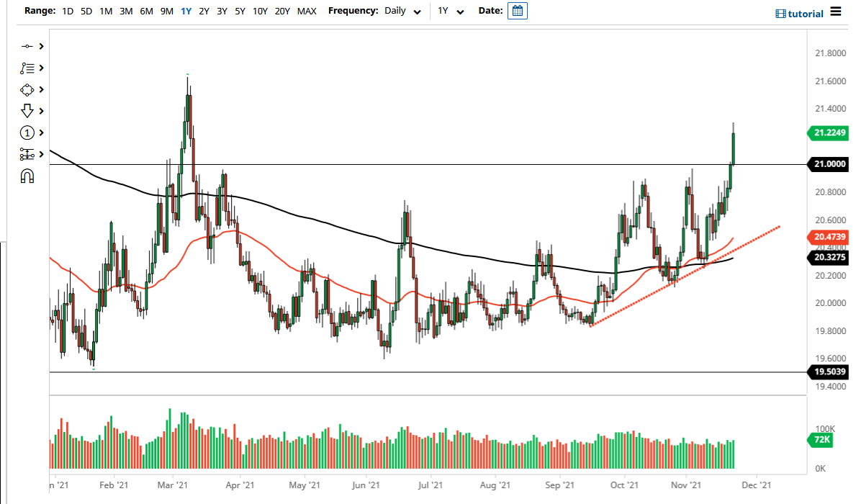Expand the trendline tool options chevron
Screen dimensions: 856x504
click(41, 46)
